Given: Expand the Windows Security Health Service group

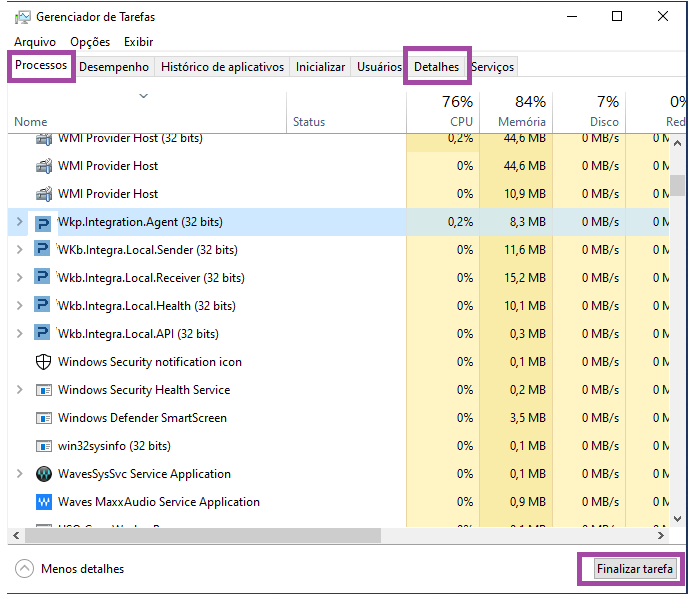Looking at the screenshot, I should [19, 390].
